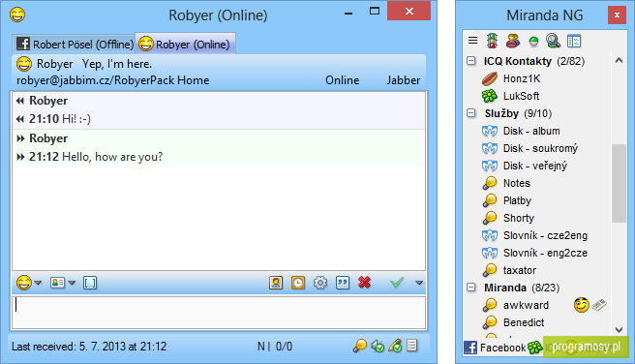Click the contact card icon in chat toolbar
The height and width of the screenshot is (364, 635).
(x=57, y=283)
